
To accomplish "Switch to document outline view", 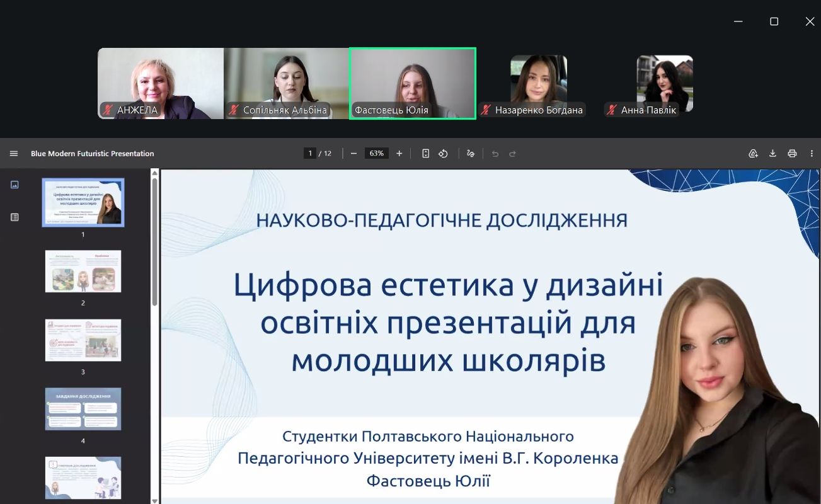I will (14, 217).
